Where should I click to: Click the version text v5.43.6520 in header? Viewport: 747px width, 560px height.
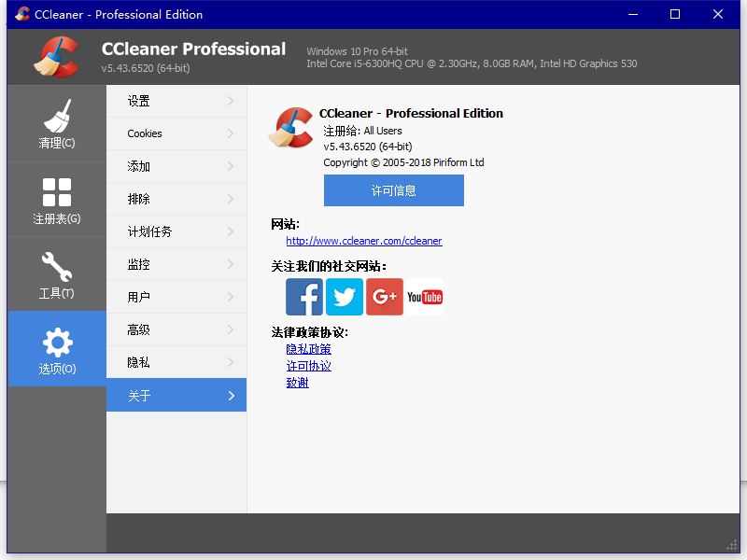(146, 68)
